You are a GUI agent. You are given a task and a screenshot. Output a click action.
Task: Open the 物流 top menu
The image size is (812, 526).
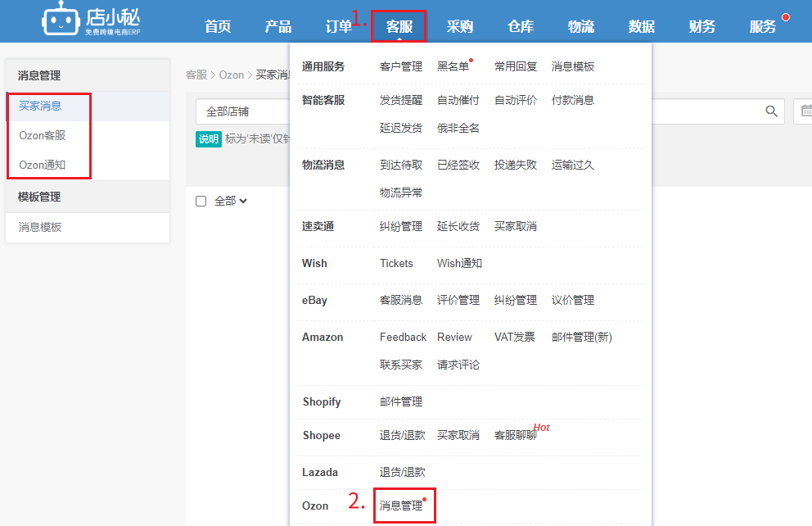581,26
